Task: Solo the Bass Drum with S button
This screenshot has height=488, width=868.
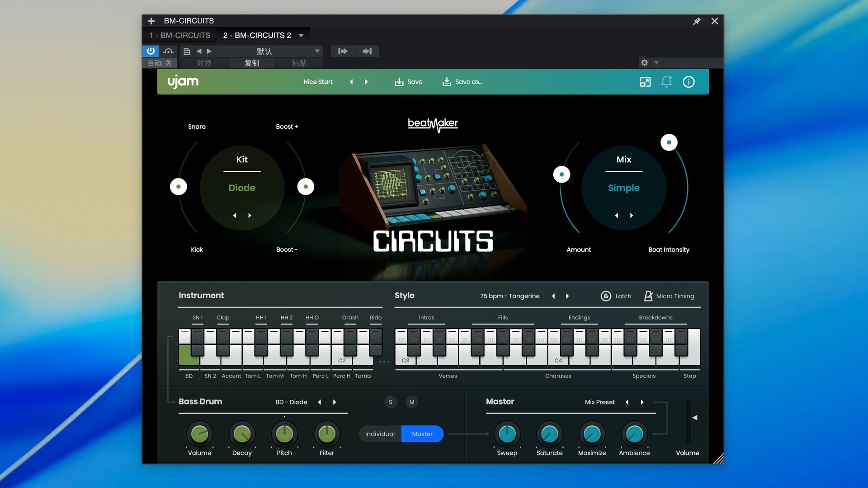Action: pyautogui.click(x=391, y=402)
